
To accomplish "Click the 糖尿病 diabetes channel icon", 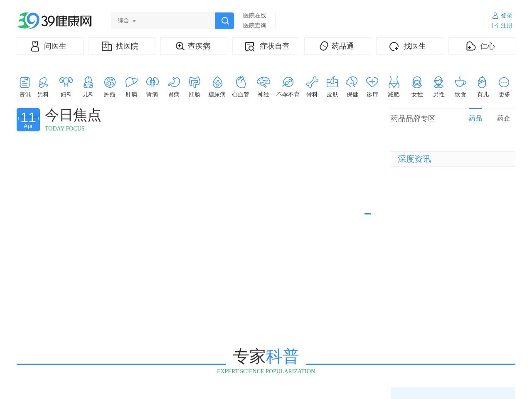I will [217, 86].
